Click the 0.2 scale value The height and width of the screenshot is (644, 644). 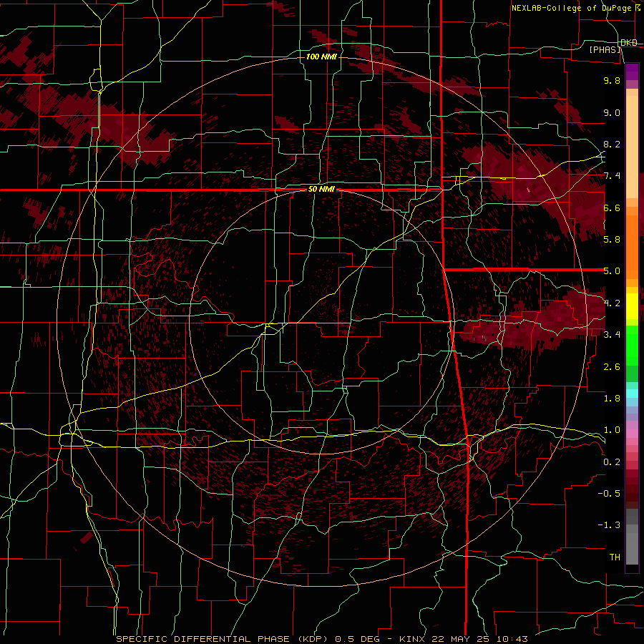612,462
